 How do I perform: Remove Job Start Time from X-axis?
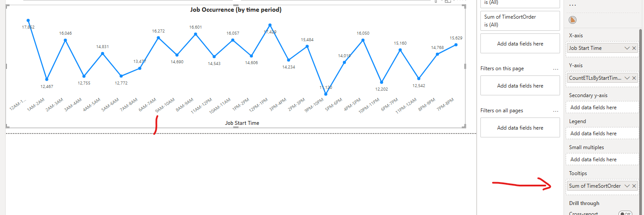634,48
